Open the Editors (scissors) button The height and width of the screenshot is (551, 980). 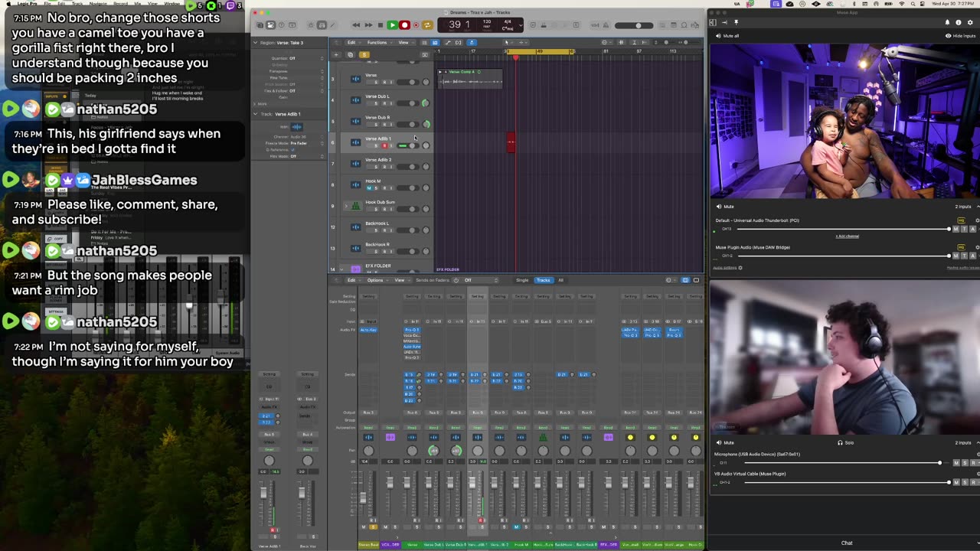333,25
